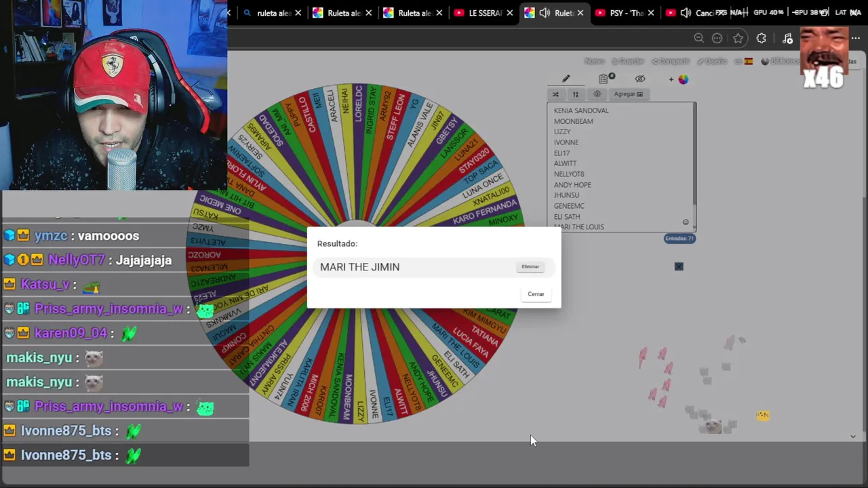Open the browser extensions puzzle icon
The image size is (868, 488).
(x=761, y=39)
